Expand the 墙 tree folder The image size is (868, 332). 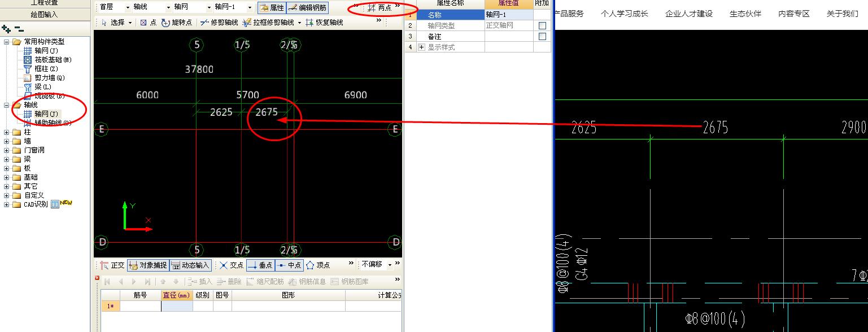coord(7,141)
